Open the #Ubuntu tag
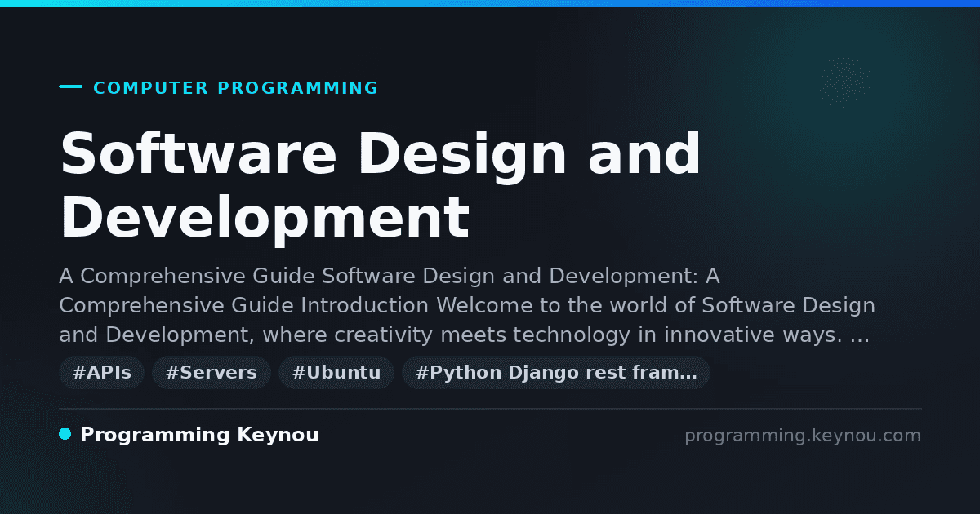The height and width of the screenshot is (514, 980). pos(336,373)
